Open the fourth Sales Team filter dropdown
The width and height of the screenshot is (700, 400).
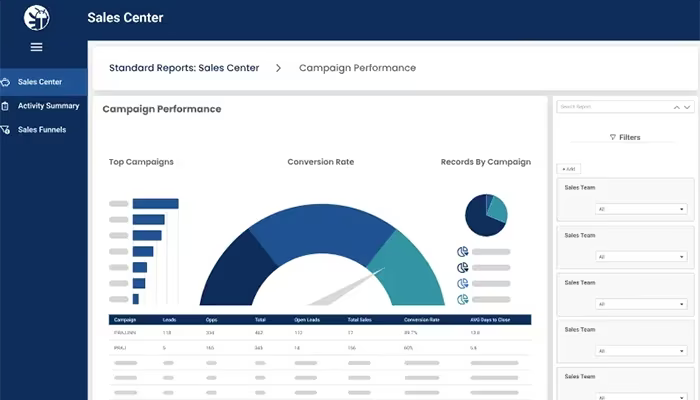(x=641, y=351)
